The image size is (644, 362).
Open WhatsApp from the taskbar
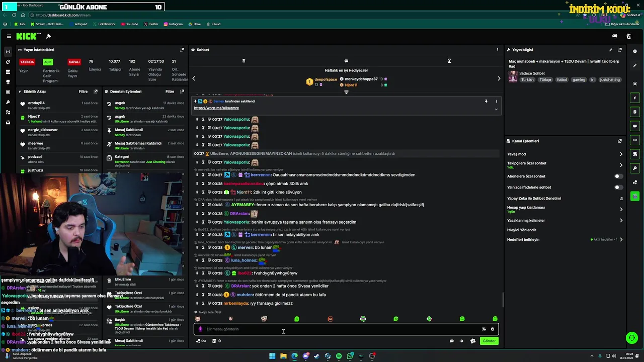350,356
